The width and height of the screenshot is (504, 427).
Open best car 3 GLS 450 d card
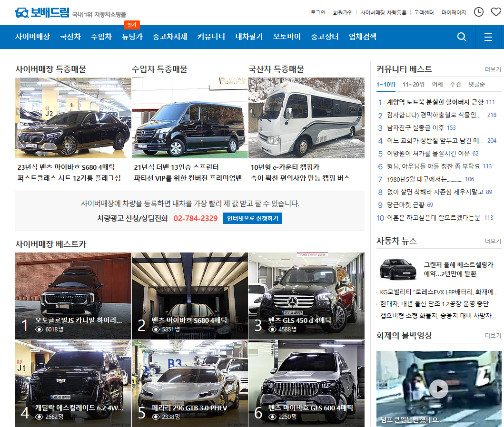[x=306, y=296]
